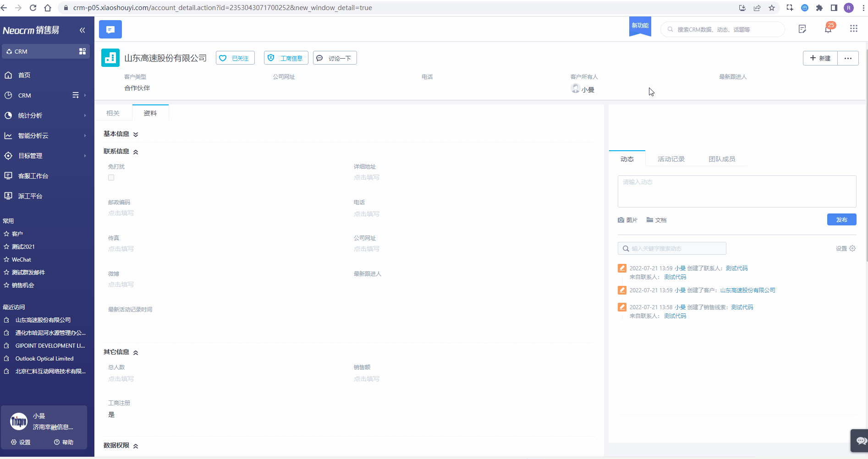This screenshot has width=868, height=459.
Task: Click the 新建 button
Action: point(820,58)
